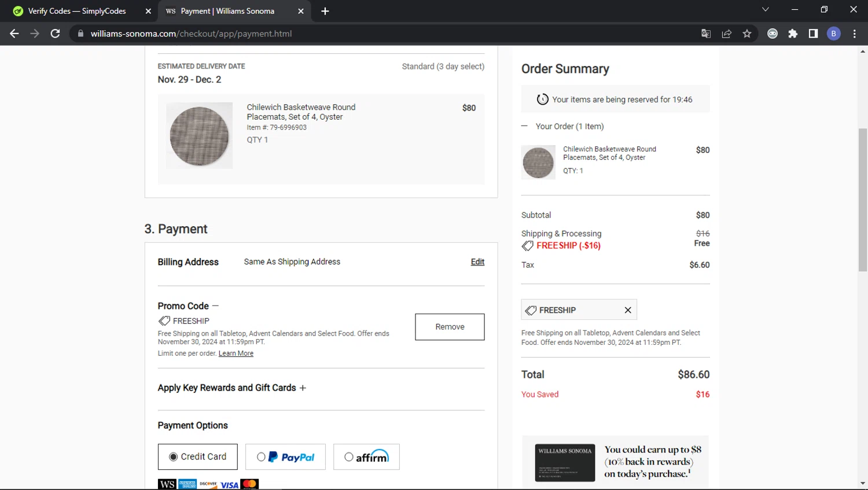Screen dimensions: 868x490
Task: Click Standard (3 day select) shipping text
Action: pyautogui.click(x=443, y=67)
